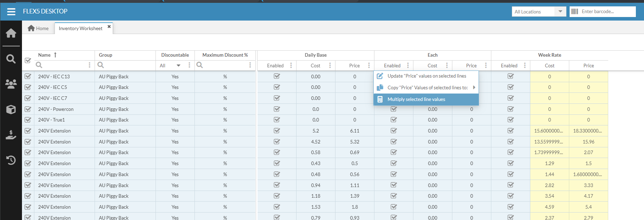
Task: Click the barcode scanner icon
Action: click(575, 12)
